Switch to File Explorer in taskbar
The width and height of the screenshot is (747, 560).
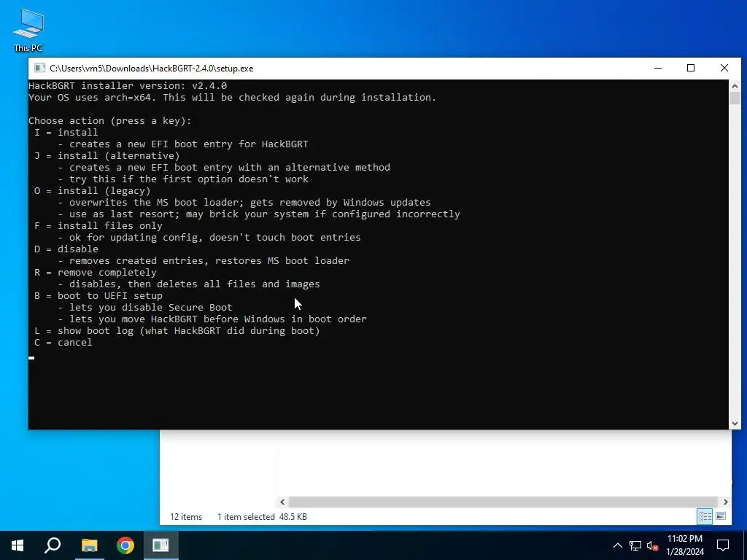point(89,545)
